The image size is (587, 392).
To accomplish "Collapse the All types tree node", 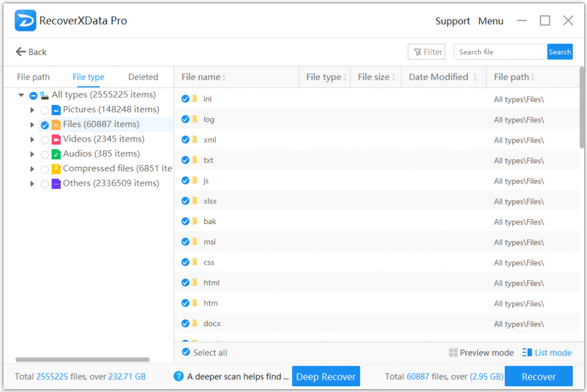I will 21,95.
